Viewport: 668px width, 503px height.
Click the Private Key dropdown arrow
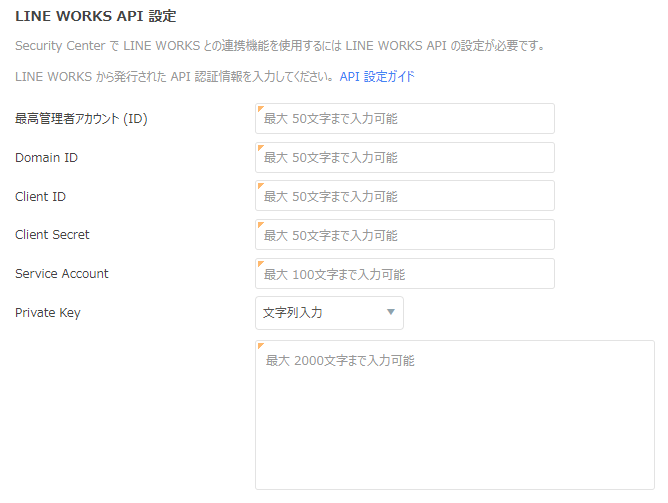390,313
